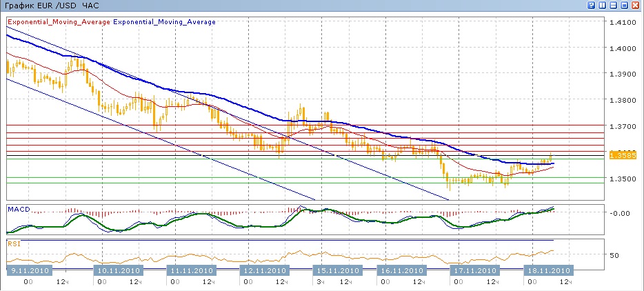The image size is (644, 291).
Task: Click the red Exponential_Moving_Average legend label
Action: coord(59,22)
